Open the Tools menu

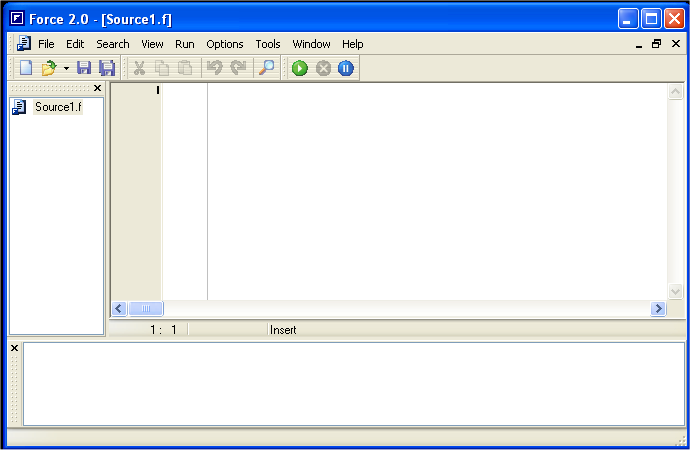pos(268,44)
